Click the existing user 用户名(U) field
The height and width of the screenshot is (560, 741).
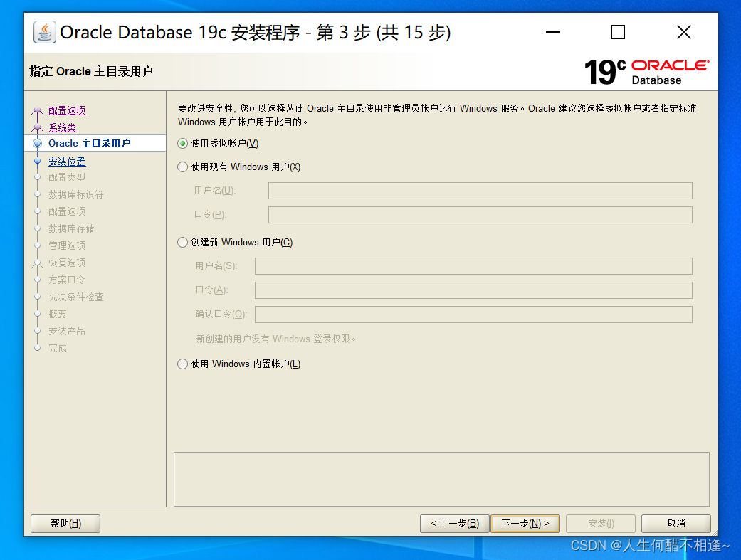click(x=480, y=191)
